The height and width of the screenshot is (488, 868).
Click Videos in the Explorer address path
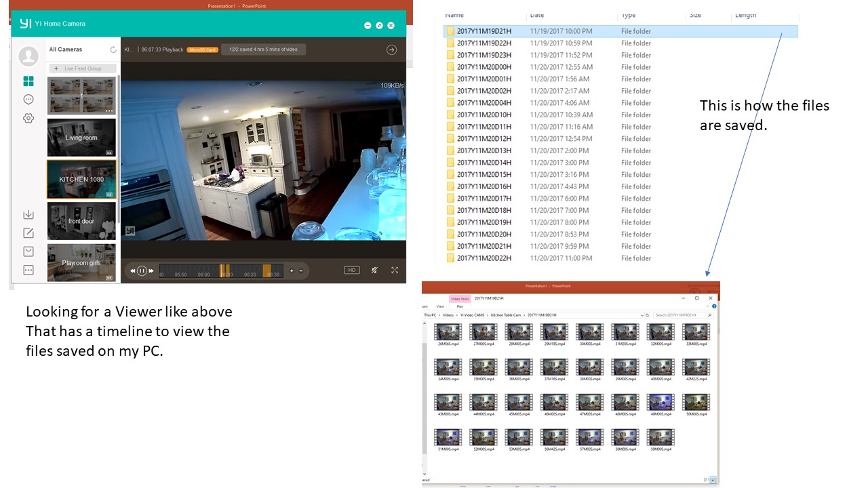[x=448, y=315]
